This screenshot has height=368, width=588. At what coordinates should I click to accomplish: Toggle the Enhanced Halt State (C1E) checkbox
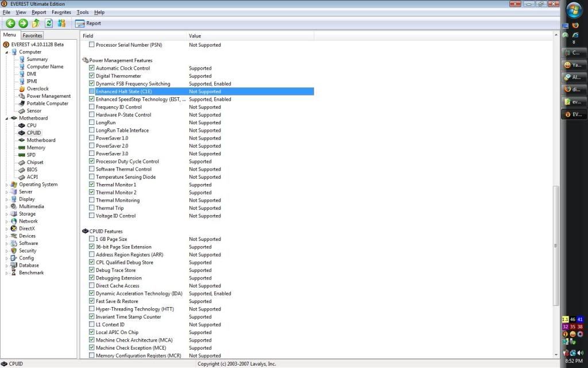point(91,91)
